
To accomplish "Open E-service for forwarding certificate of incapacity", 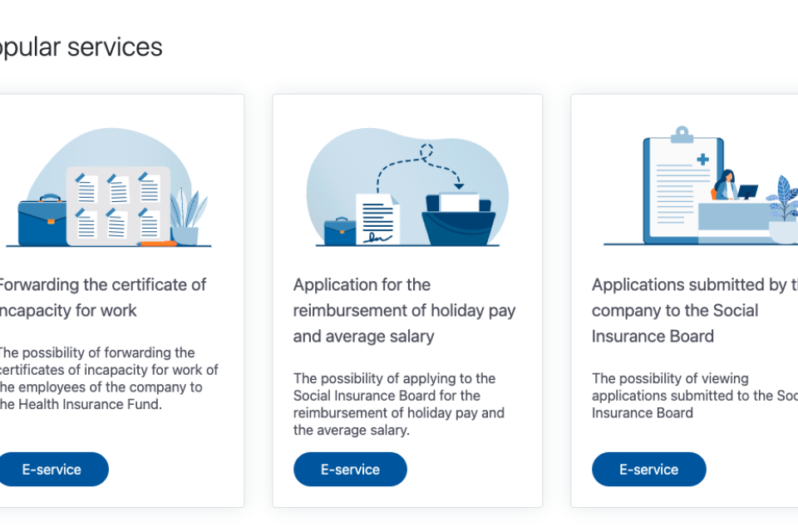I will [x=52, y=470].
